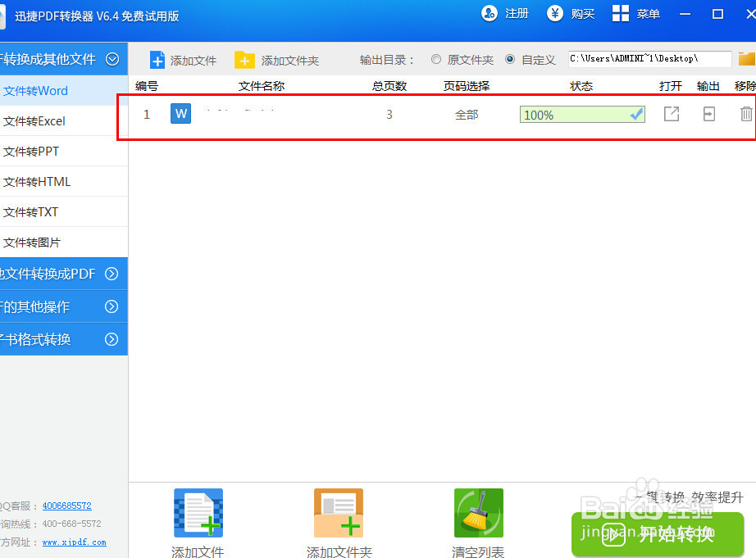Select 文件转Word in the sidebar
Viewport: 756px width, 558px height.
click(64, 91)
